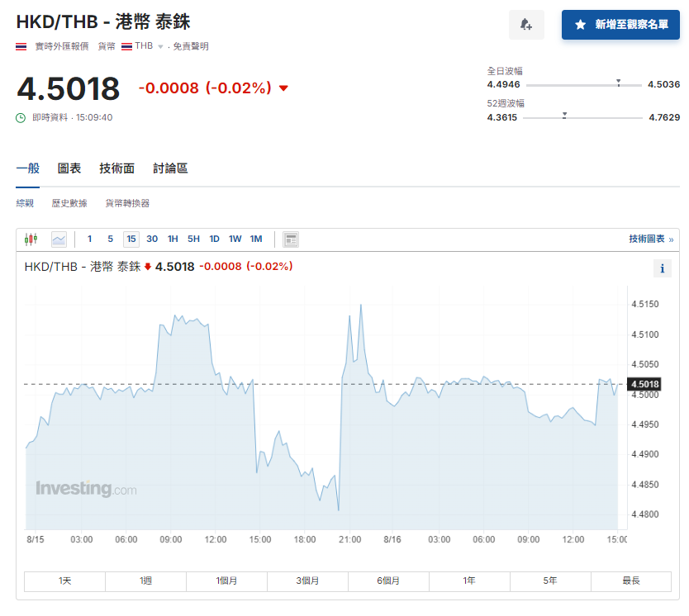Select the line chart style icon
Viewport: 689px width, 616px height.
(58, 239)
